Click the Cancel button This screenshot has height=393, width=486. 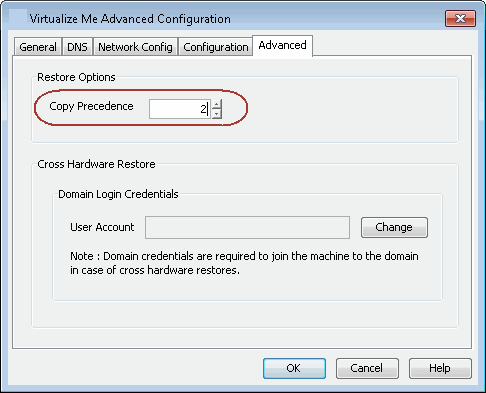pos(367,368)
